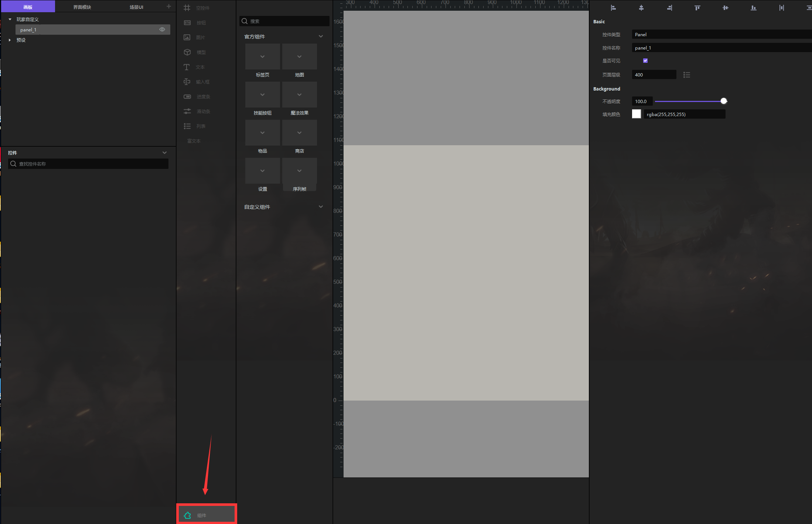Image resolution: width=812 pixels, height=524 pixels.
Task: Expand the 技能按钮 component tile
Action: click(262, 95)
